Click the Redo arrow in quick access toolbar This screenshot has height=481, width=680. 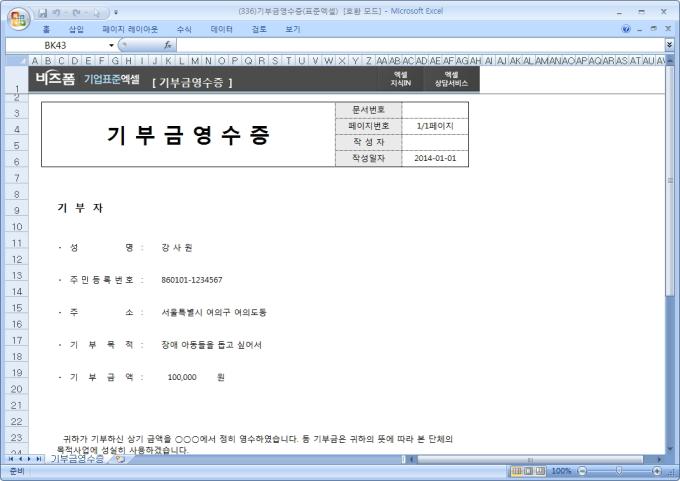(x=77, y=13)
